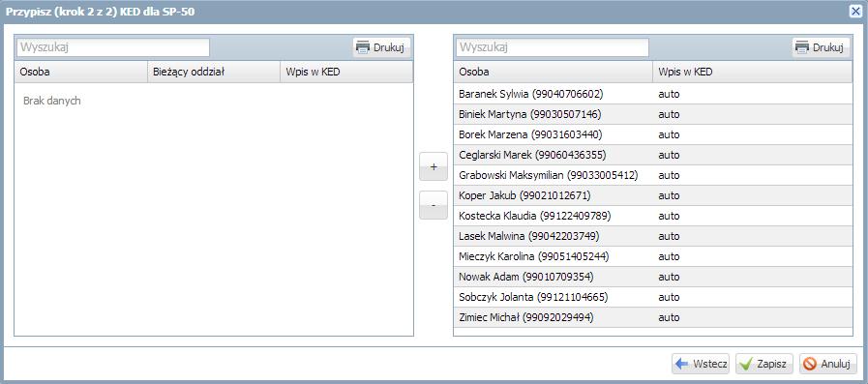868x384 pixels.
Task: Click right table Wpis w KED header
Action: click(753, 72)
